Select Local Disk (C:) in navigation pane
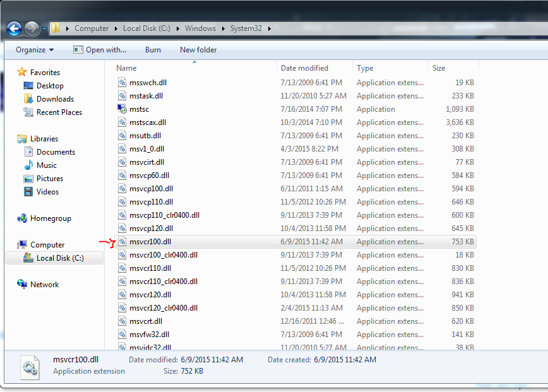This screenshot has width=548, height=392. (54, 258)
